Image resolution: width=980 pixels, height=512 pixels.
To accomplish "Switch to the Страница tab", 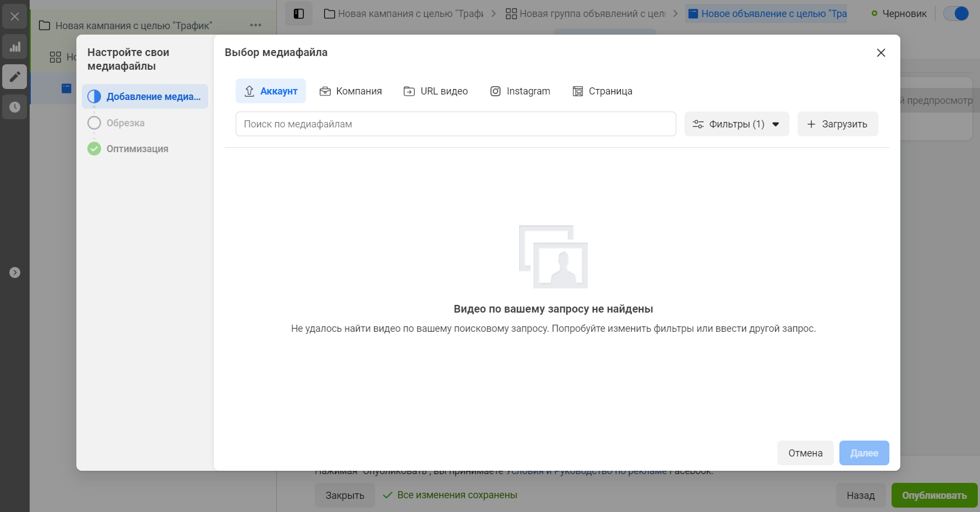I will tap(602, 91).
